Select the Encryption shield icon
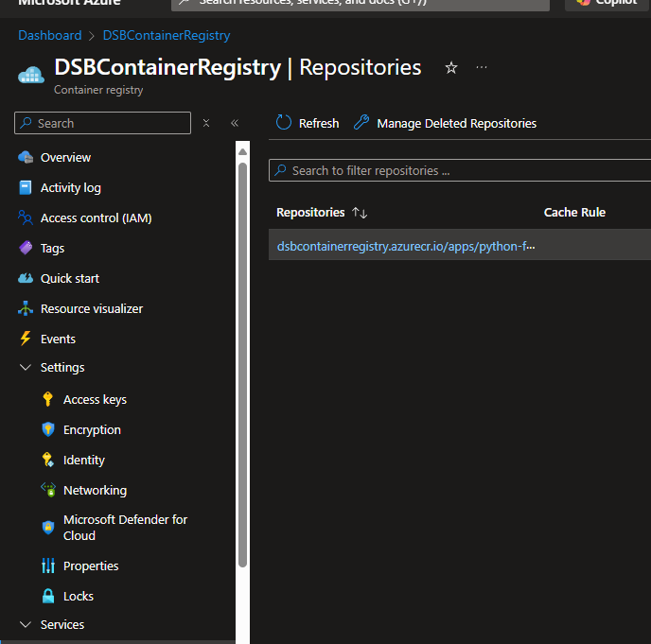Image resolution: width=651 pixels, height=644 pixels. tap(48, 429)
